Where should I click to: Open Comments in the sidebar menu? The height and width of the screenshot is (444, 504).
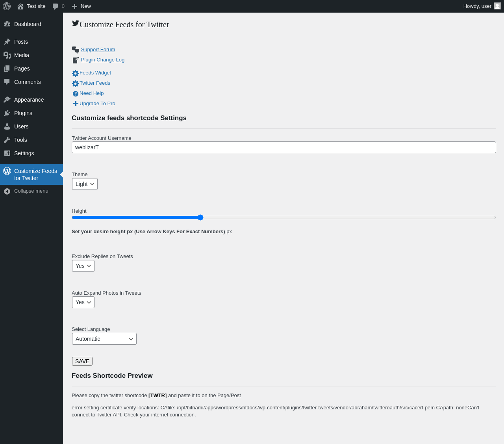tap(31, 82)
